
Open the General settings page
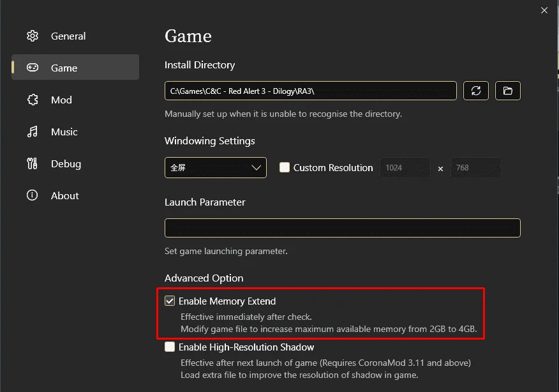coord(75,36)
